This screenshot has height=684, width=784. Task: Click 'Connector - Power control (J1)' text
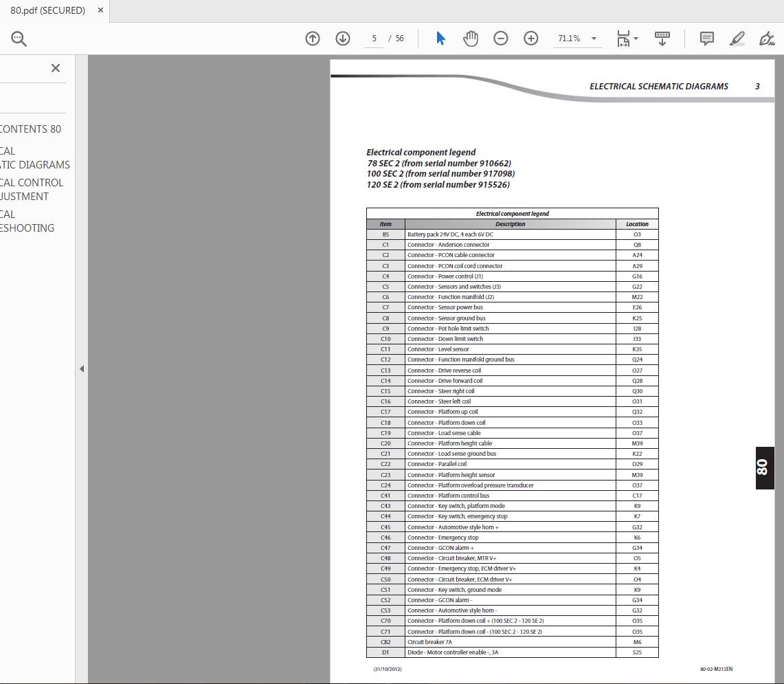445,276
